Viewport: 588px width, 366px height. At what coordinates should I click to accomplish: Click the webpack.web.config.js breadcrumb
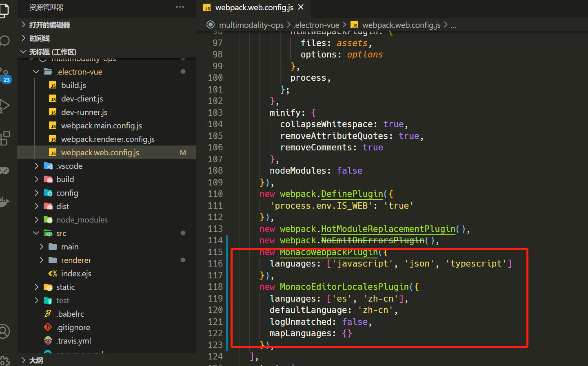(x=402, y=25)
